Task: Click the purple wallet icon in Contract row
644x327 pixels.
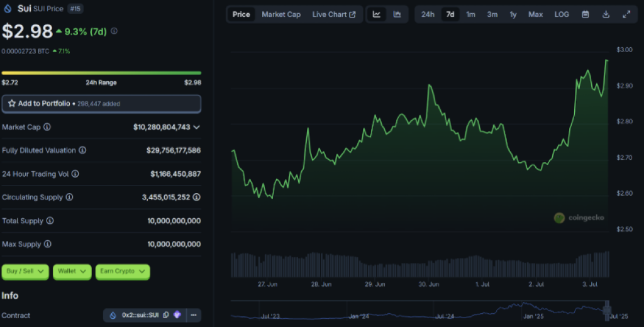Action: [x=177, y=315]
